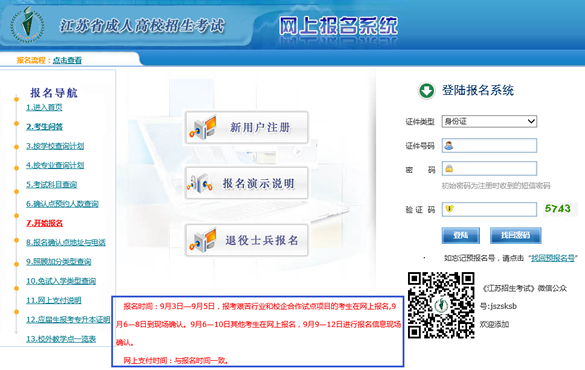Open 10.免试入学类型查询 link
585x370 pixels.
pyautogui.click(x=61, y=281)
